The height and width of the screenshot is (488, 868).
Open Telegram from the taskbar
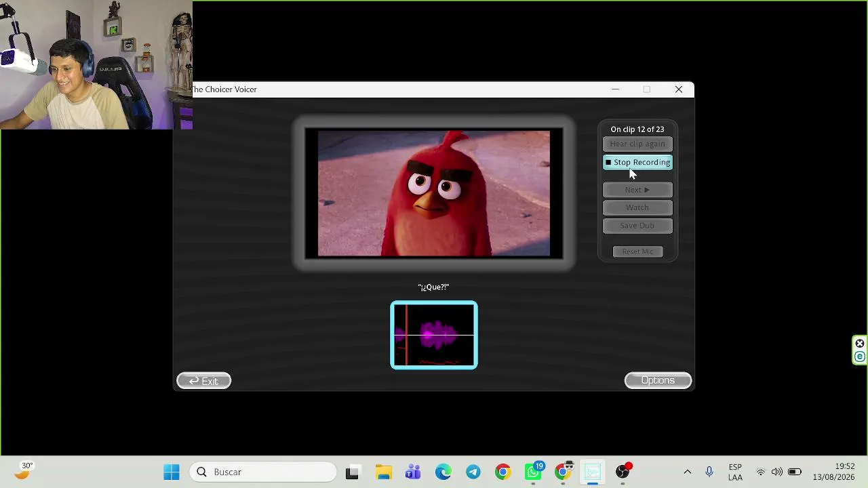[x=473, y=472]
